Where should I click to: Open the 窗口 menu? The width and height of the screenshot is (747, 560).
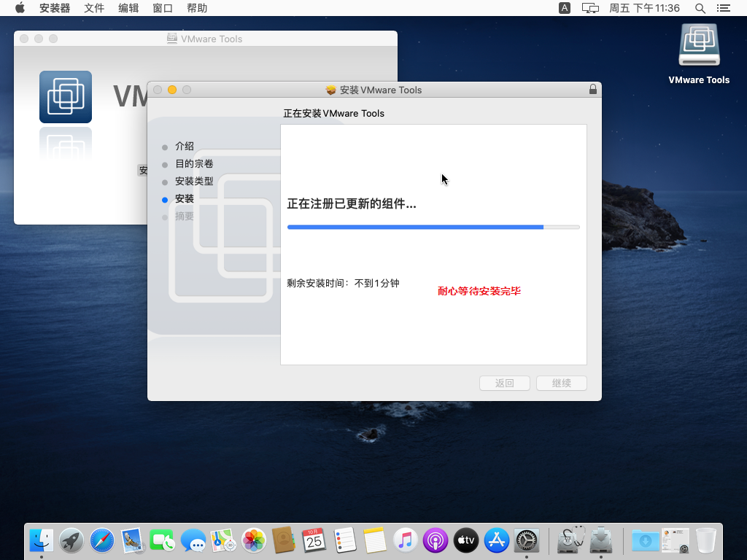163,8
